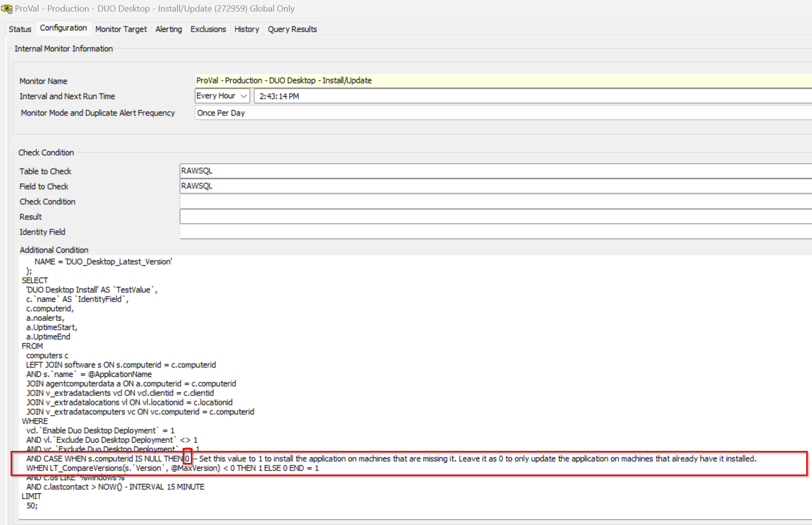View the History tab
The width and height of the screenshot is (812, 525).
click(247, 29)
